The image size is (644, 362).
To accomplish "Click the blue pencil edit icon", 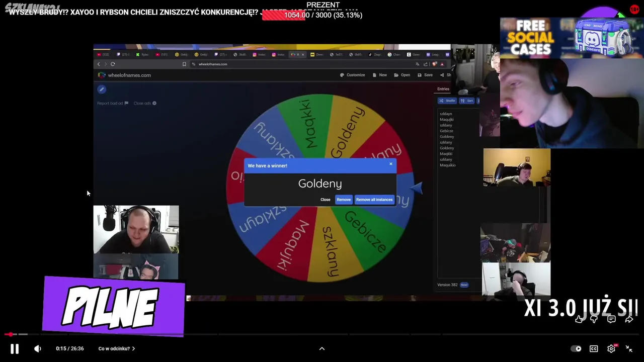I will [x=102, y=89].
